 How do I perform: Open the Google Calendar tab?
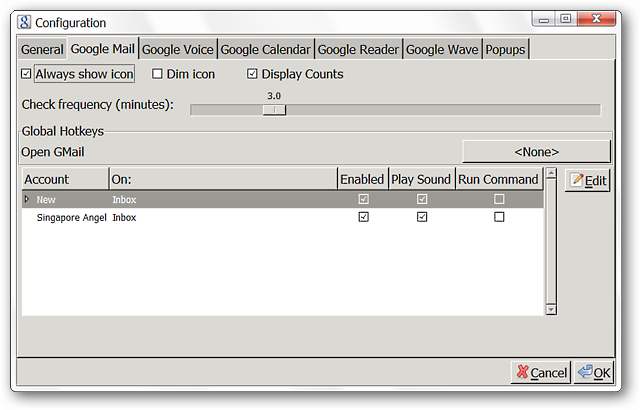[x=265, y=49]
